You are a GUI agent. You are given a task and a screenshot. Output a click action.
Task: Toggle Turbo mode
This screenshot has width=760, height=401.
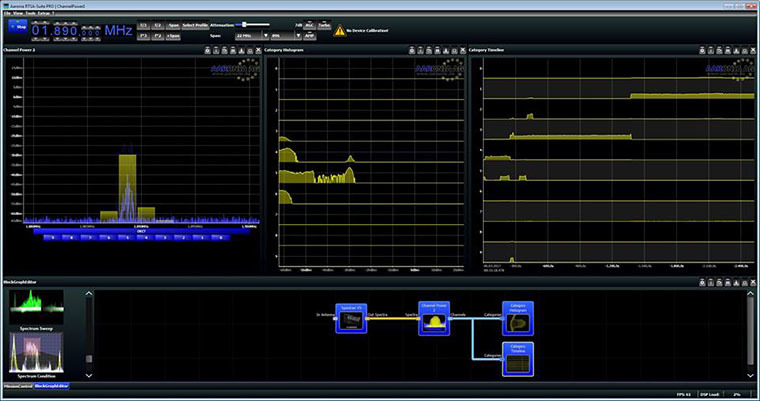pos(324,25)
